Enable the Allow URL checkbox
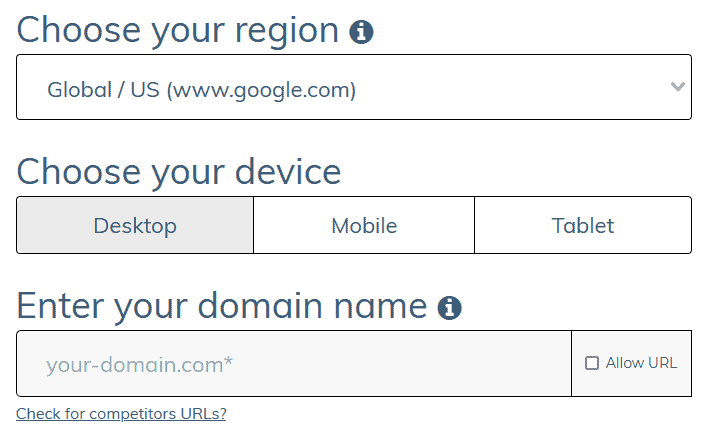The width and height of the screenshot is (707, 429). click(592, 363)
